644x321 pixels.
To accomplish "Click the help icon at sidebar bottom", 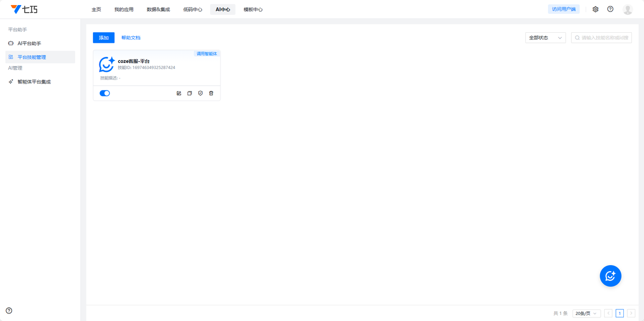I will [9, 310].
